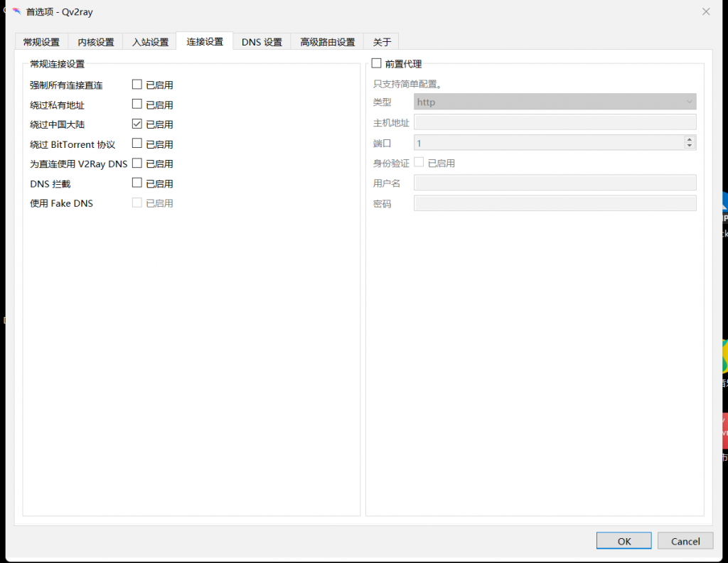Close the Qv2ray preferences window
The width and height of the screenshot is (728, 563).
coord(705,11)
